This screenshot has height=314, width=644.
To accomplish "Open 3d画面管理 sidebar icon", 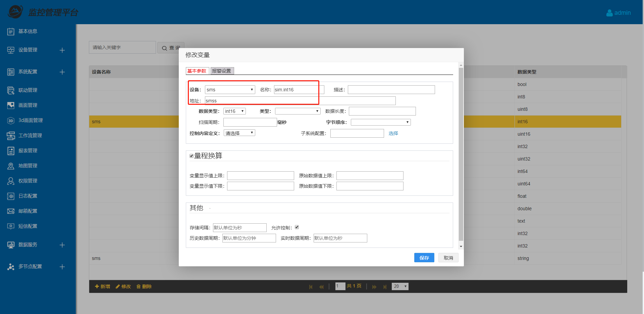I will (x=11, y=121).
